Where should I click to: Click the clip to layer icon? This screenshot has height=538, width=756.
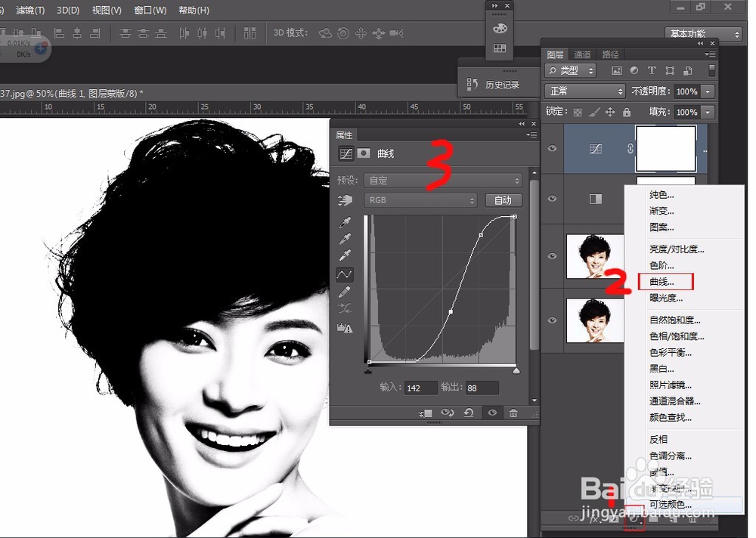426,413
